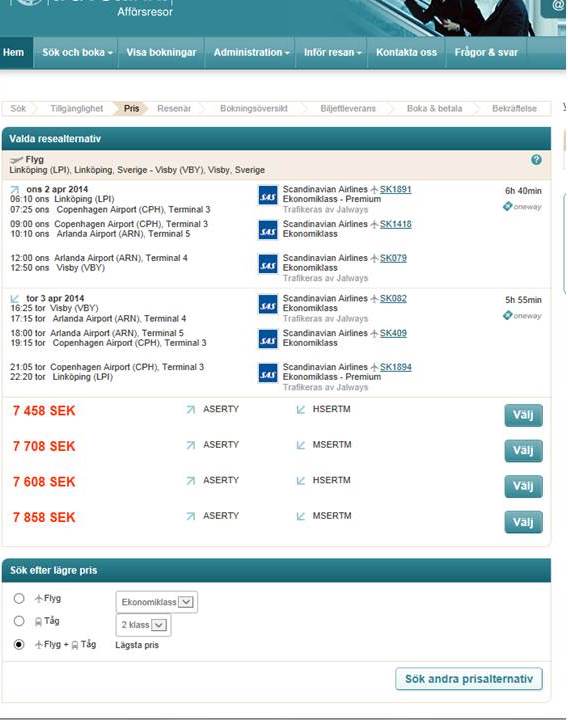Image resolution: width=568 pixels, height=720 pixels.
Task: Open flight link SK1418
Action: pyautogui.click(x=395, y=224)
